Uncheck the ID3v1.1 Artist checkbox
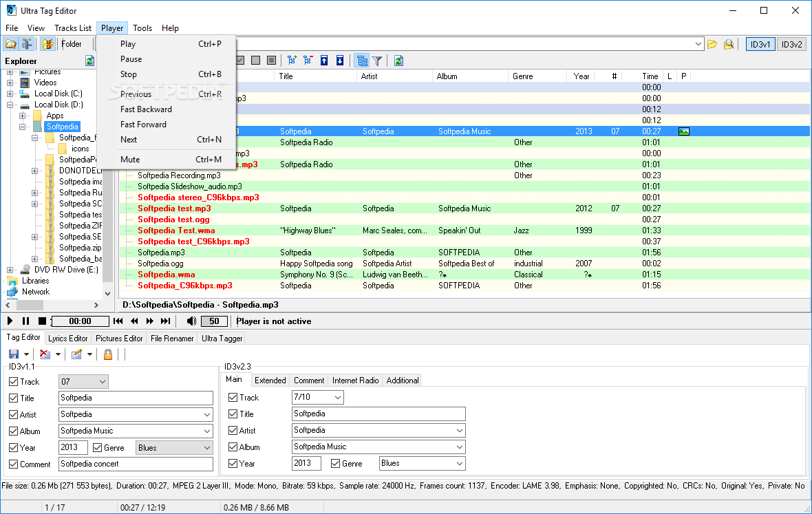Viewport: 812px width, 514px height. (14, 415)
